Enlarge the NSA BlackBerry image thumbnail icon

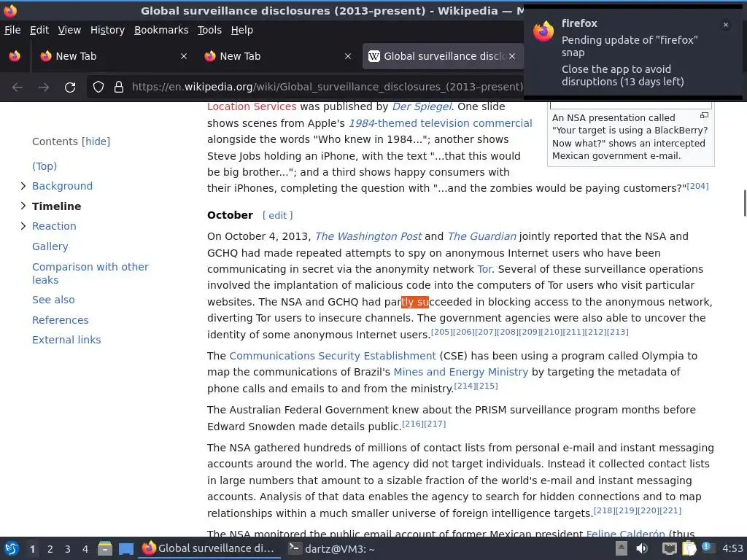(704, 115)
